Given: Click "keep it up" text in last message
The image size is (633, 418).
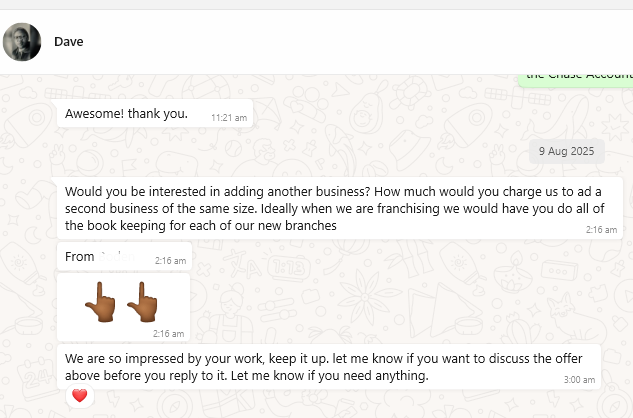Looking at the screenshot, I should (x=292, y=358).
